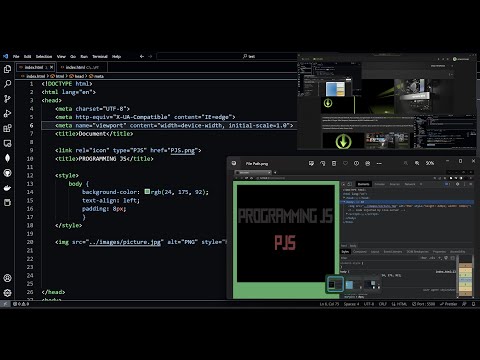Rotate the image in the Photos toolbar
Viewport: 480px width, 360px height.
click(x=323, y=163)
